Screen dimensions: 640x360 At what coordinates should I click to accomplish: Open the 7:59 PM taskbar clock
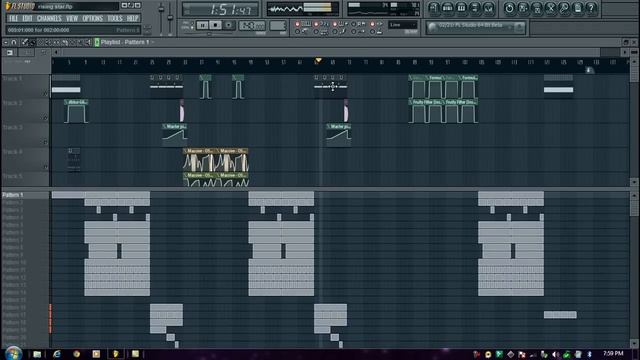point(613,353)
